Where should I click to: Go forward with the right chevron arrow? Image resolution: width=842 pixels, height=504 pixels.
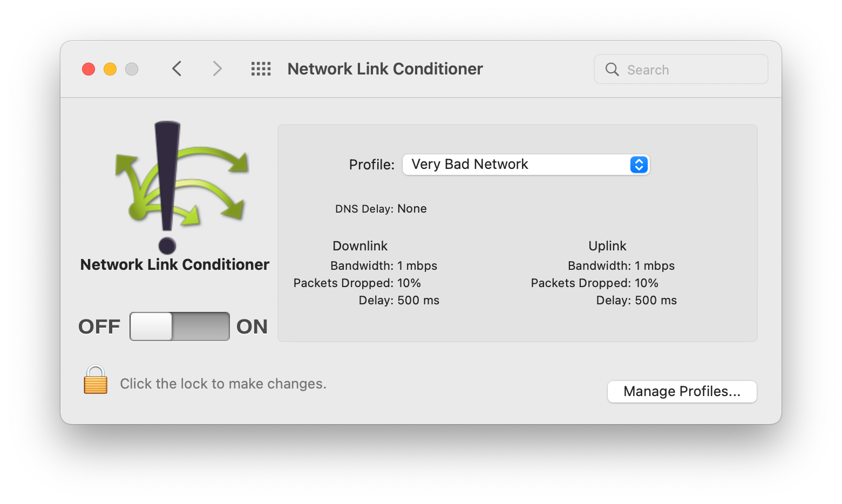217,69
